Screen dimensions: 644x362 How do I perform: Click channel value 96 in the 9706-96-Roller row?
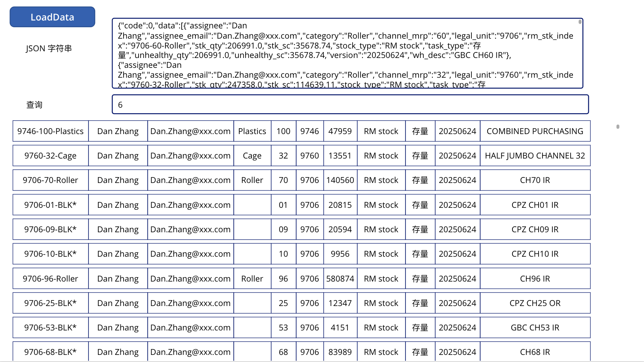coord(284,279)
